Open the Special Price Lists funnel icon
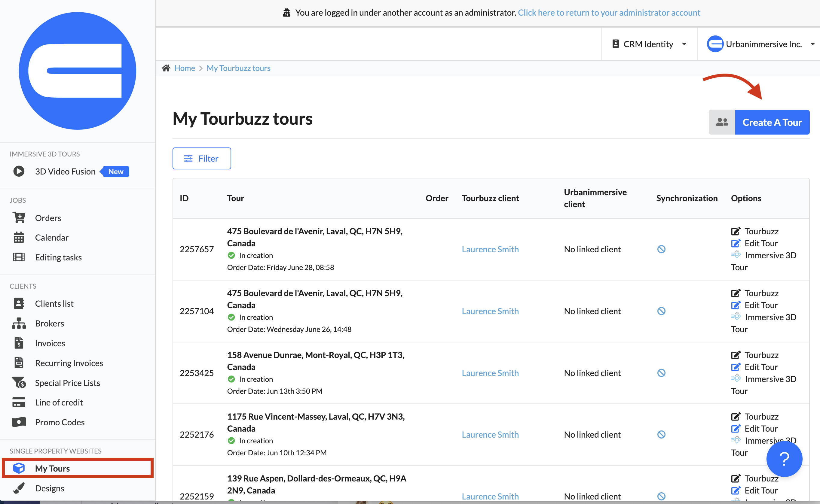820x504 pixels. coord(19,382)
